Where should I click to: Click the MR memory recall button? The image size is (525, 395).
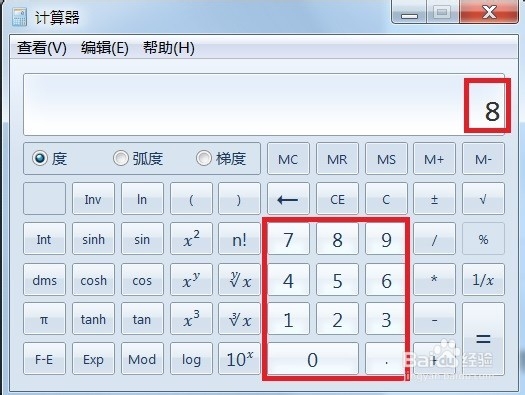pyautogui.click(x=337, y=159)
